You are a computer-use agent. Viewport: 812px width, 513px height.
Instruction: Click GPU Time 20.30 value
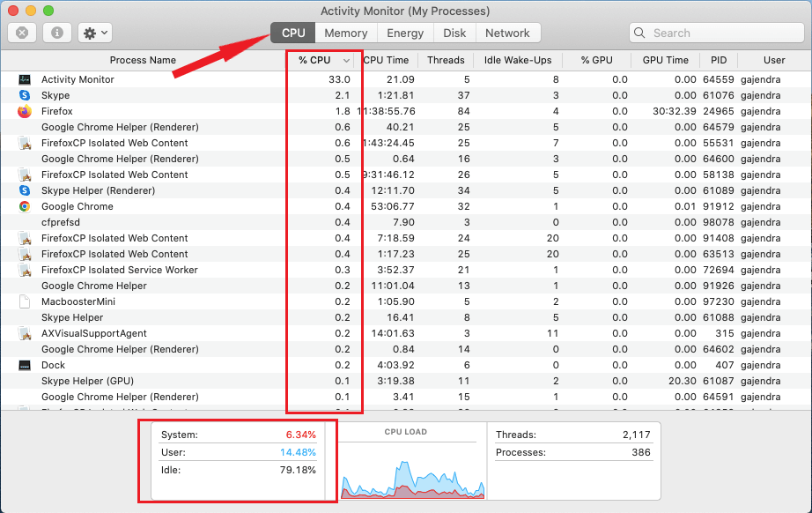click(682, 381)
